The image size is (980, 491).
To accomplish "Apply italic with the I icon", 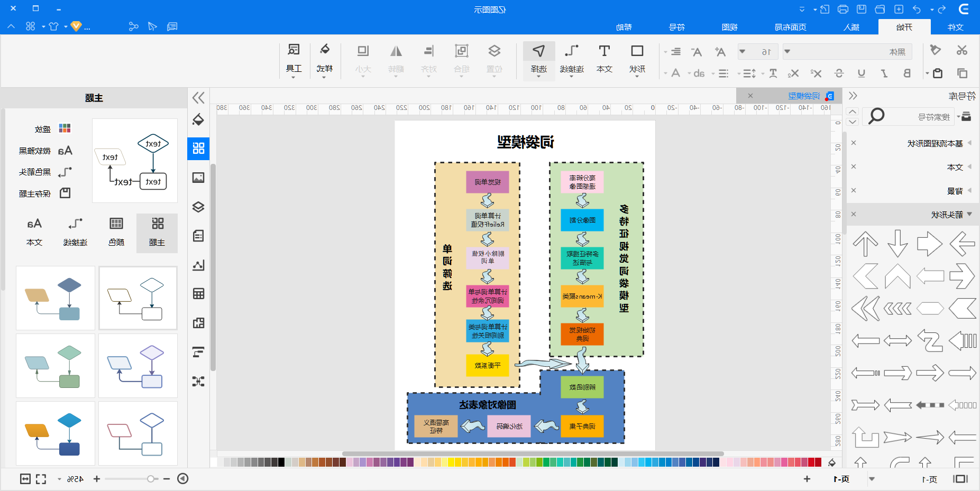I will coord(884,73).
